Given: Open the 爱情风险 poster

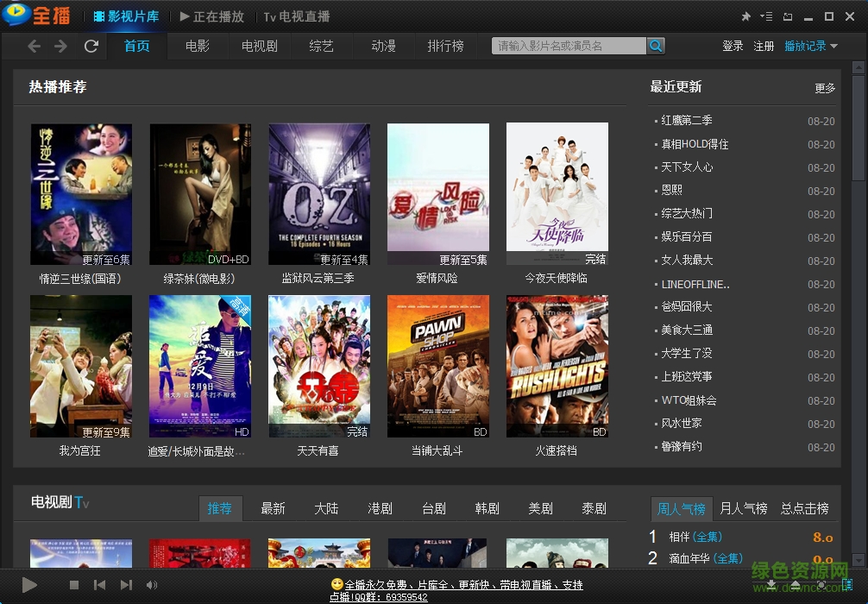Looking at the screenshot, I should [437, 194].
